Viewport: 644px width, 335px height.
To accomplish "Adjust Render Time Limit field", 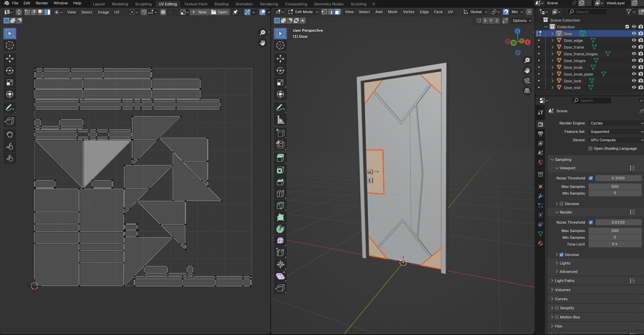I will pyautogui.click(x=615, y=244).
